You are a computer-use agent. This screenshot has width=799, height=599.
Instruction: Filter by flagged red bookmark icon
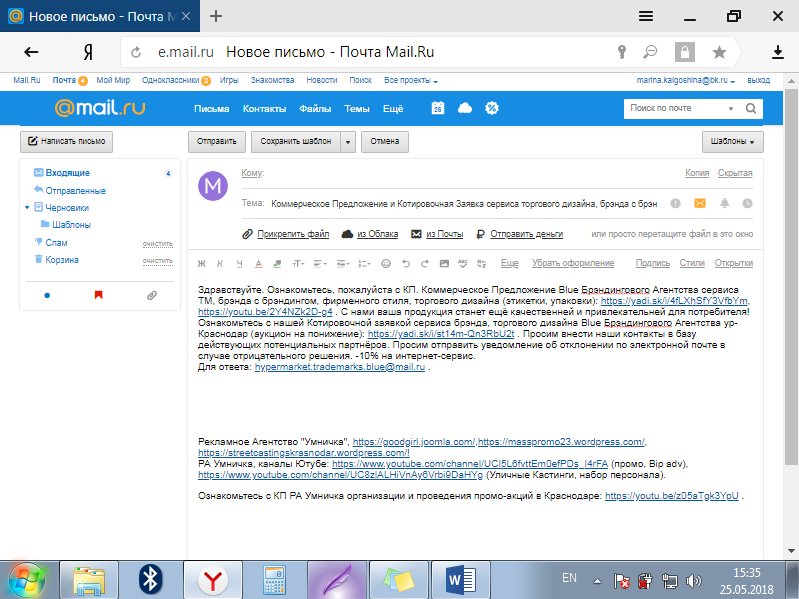click(x=98, y=295)
